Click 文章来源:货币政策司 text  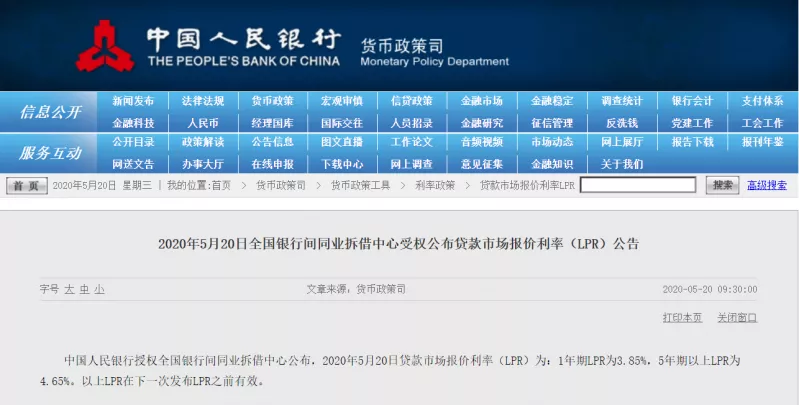point(356,289)
